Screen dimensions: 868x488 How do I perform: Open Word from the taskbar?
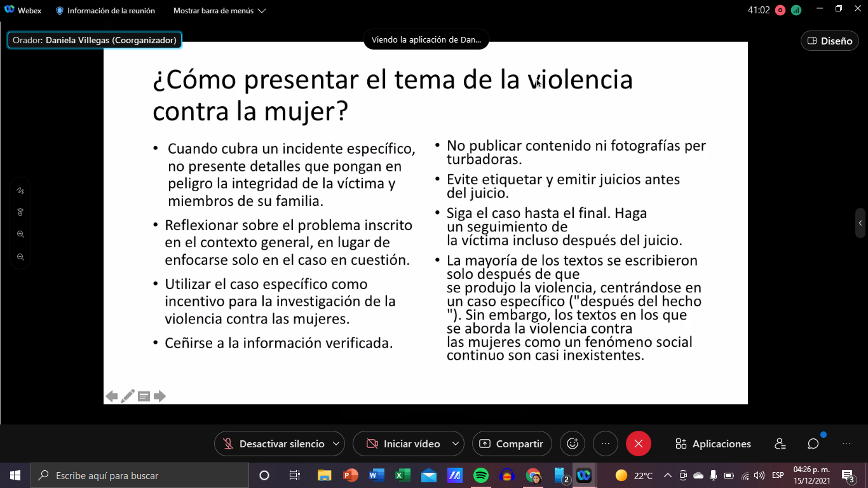[377, 475]
